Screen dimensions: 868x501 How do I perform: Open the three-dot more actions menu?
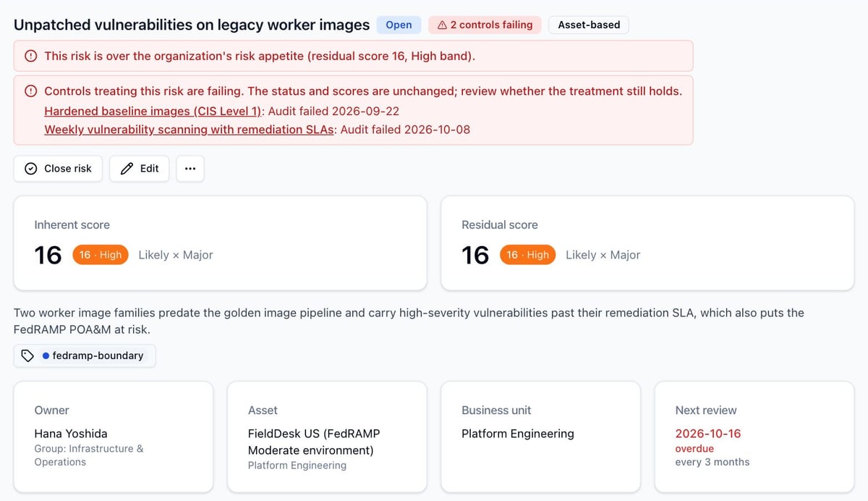point(190,169)
